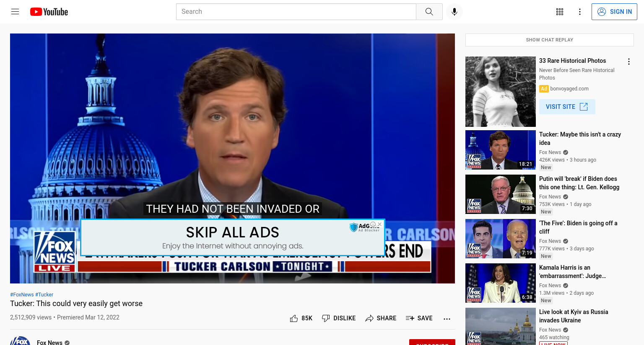The width and height of the screenshot is (644, 345).
Task: Open thumbnail of 7:30 Kellogg video
Action: click(x=501, y=194)
